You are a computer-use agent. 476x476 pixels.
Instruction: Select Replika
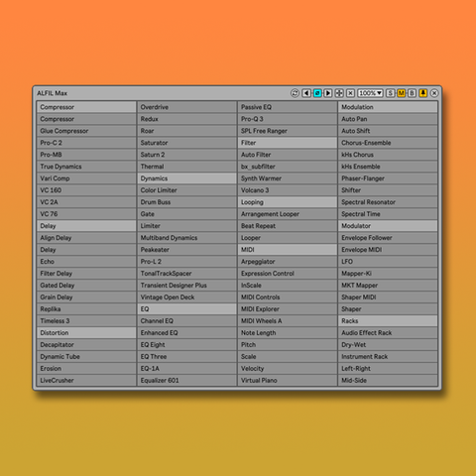(x=86, y=309)
